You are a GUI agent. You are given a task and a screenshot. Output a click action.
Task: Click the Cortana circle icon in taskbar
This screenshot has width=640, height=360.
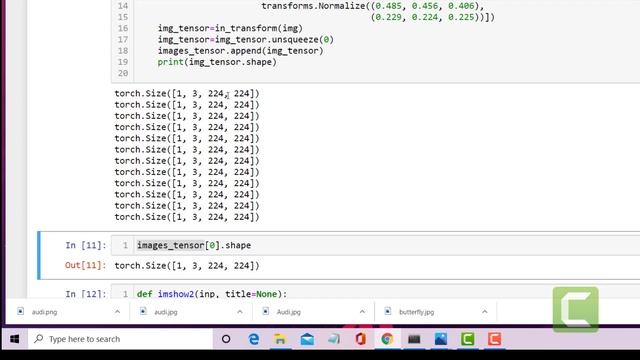click(x=226, y=339)
